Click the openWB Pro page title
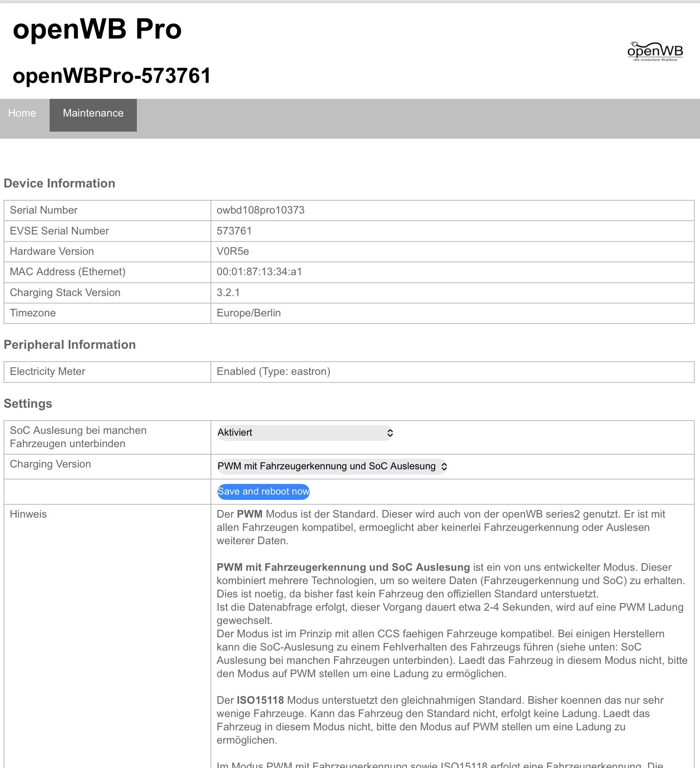Viewport: 700px width, 768px height. point(97,29)
